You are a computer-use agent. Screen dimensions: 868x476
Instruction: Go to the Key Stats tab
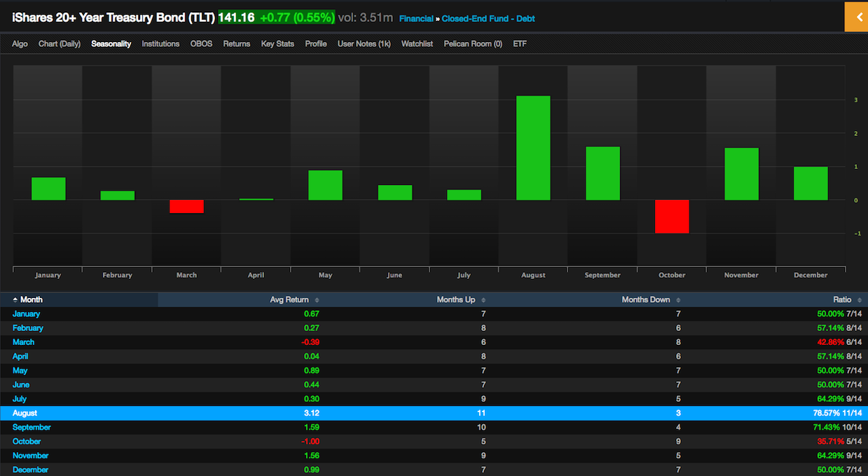pyautogui.click(x=277, y=43)
